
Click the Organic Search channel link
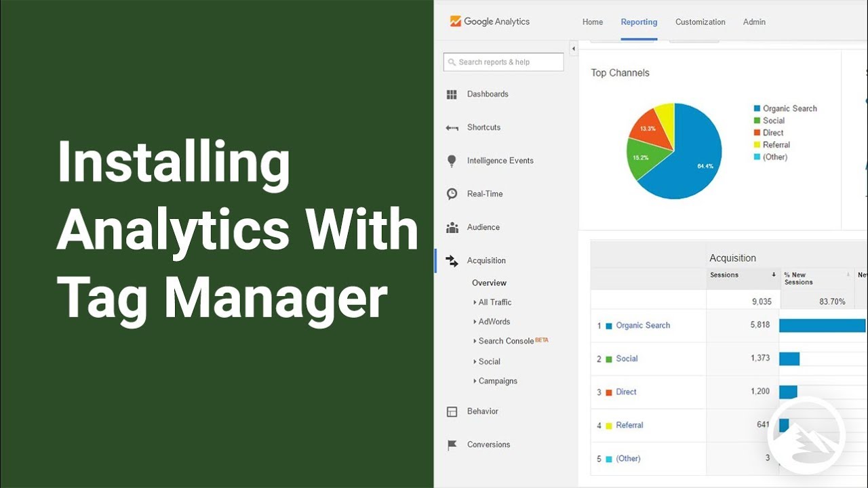point(643,325)
